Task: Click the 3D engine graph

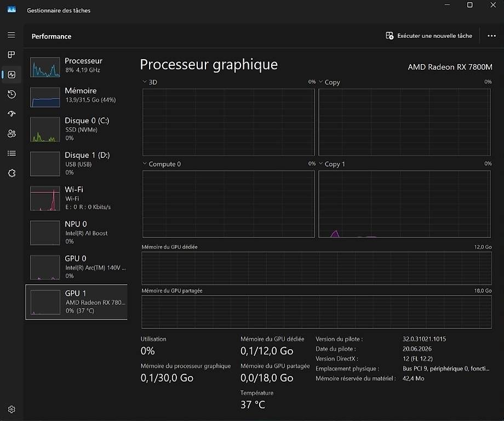Action: (x=228, y=122)
